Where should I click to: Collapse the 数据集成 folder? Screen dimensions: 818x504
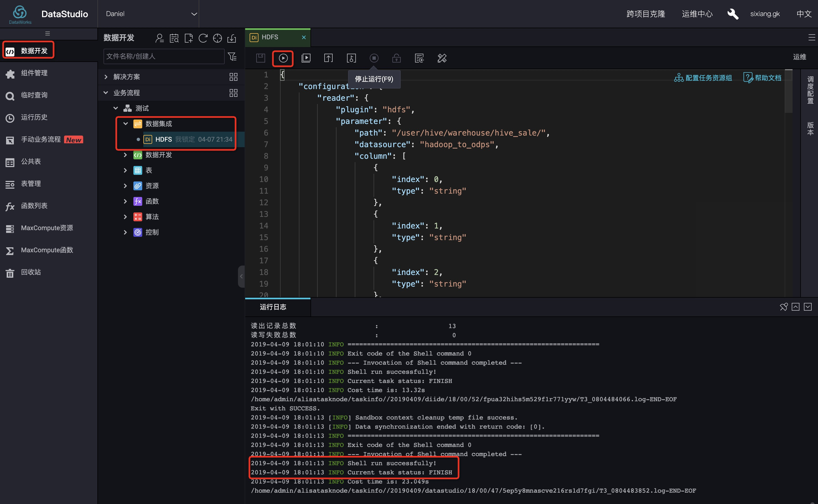pyautogui.click(x=125, y=124)
